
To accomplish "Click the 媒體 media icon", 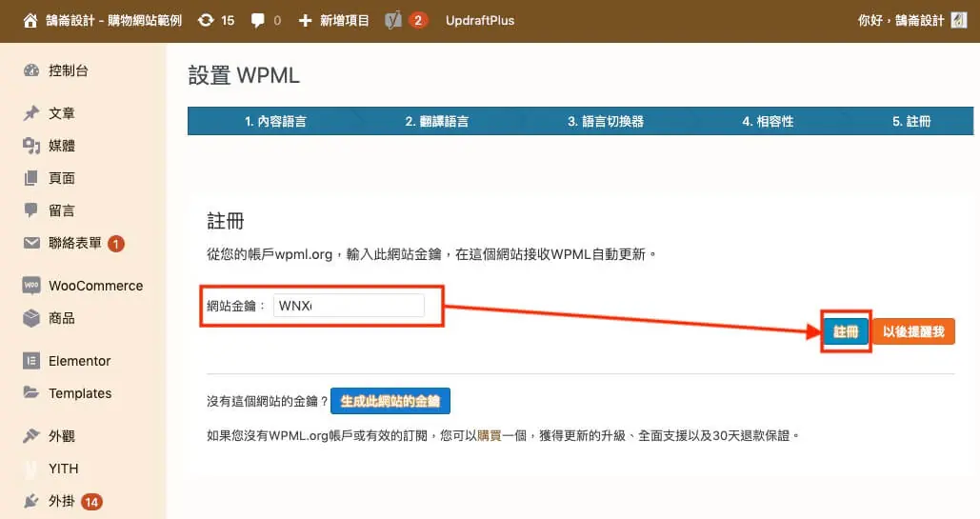I will click(x=31, y=146).
